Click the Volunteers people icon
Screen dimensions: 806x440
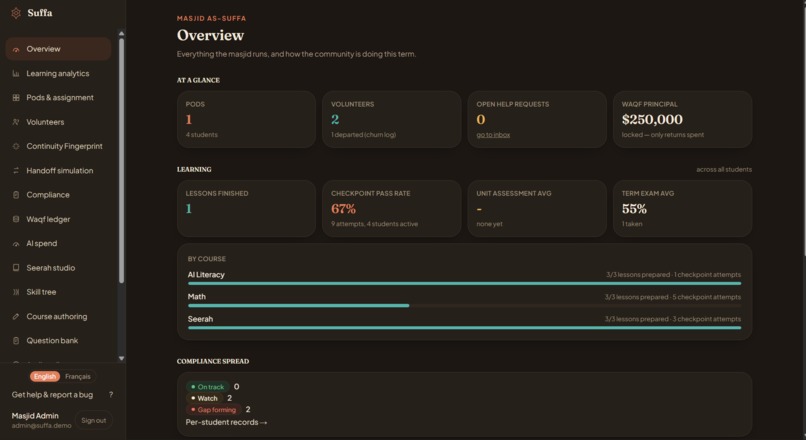click(x=16, y=122)
